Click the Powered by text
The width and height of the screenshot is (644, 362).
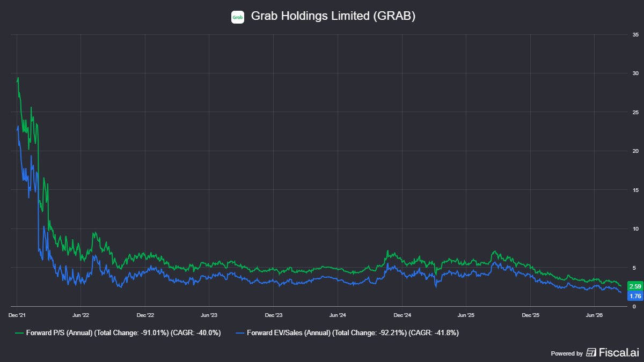[567, 353]
